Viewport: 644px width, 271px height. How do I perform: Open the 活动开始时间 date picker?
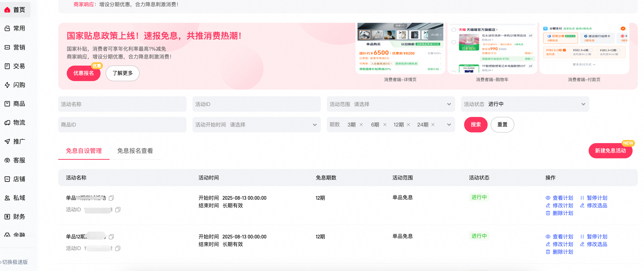(256, 125)
